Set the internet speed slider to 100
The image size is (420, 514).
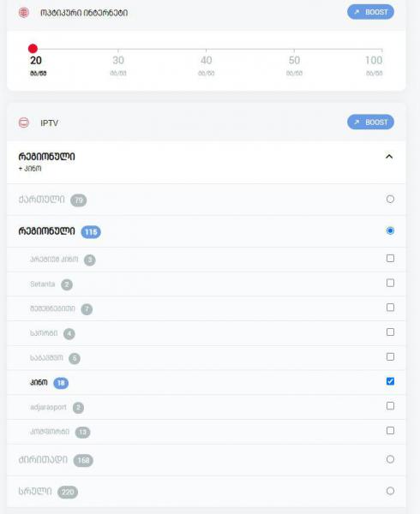tap(381, 49)
